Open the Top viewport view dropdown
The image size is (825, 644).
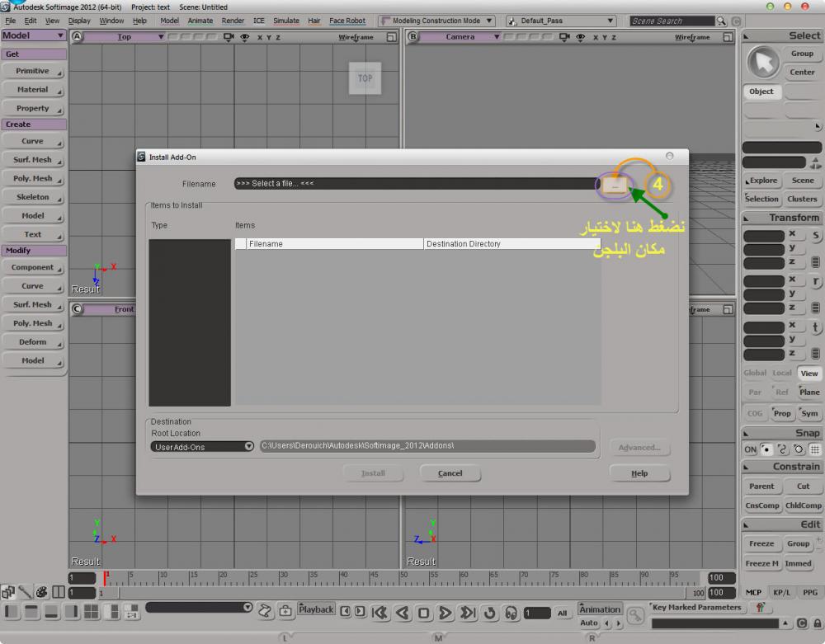click(125, 37)
